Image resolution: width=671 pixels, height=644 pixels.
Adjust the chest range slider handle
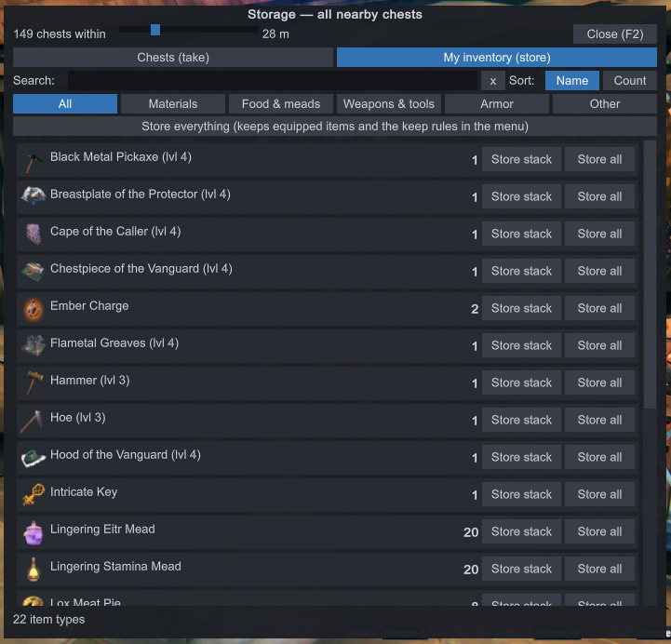click(x=155, y=30)
